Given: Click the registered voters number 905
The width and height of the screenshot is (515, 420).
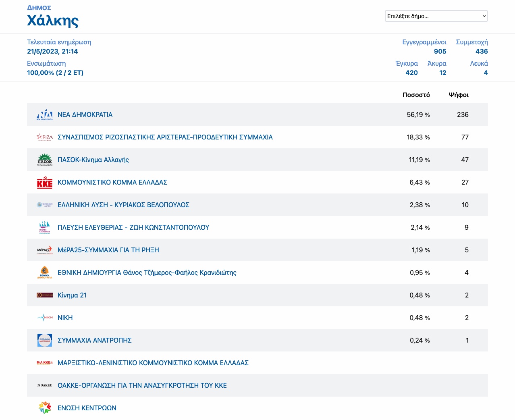Looking at the screenshot, I should tap(440, 51).
